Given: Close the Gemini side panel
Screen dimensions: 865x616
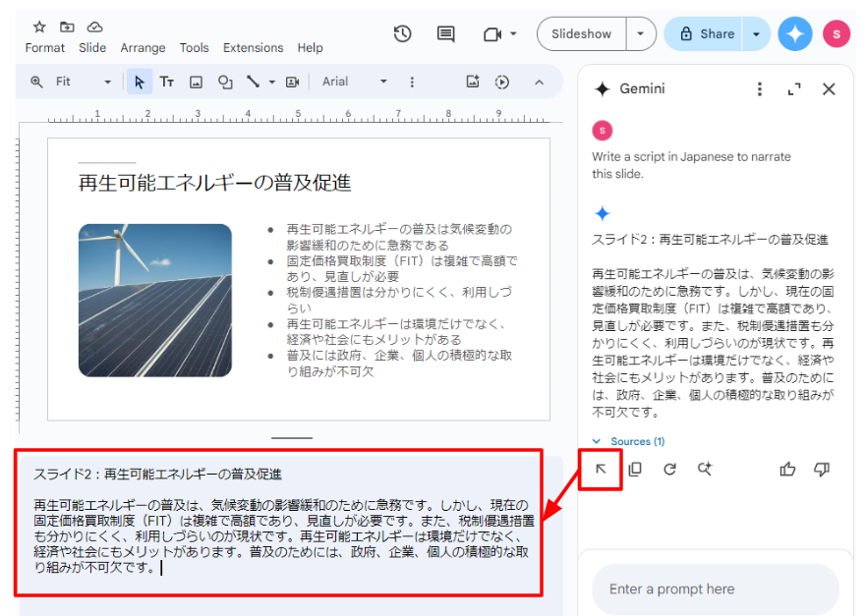Looking at the screenshot, I should tap(829, 88).
